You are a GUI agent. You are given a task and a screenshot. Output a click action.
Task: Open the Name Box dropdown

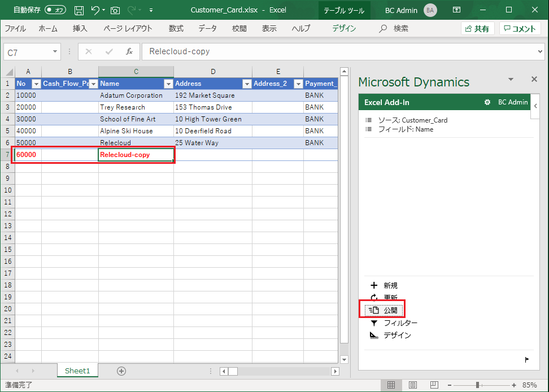tap(55, 52)
